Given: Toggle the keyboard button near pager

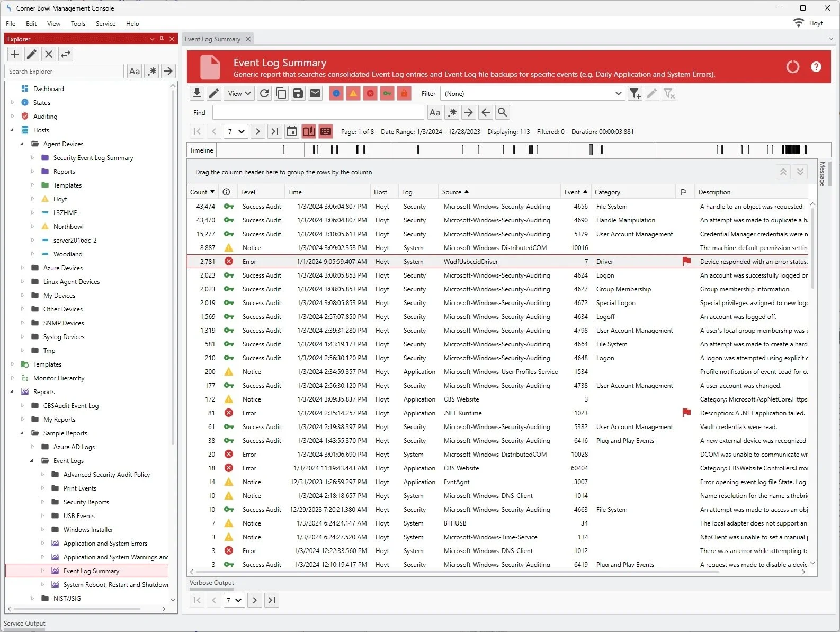Looking at the screenshot, I should [x=326, y=131].
